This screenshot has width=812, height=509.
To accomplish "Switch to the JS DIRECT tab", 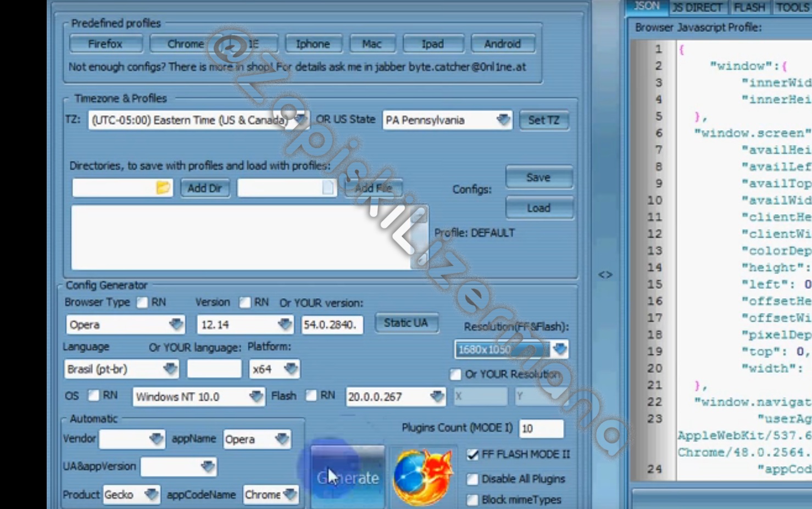I will pyautogui.click(x=698, y=7).
